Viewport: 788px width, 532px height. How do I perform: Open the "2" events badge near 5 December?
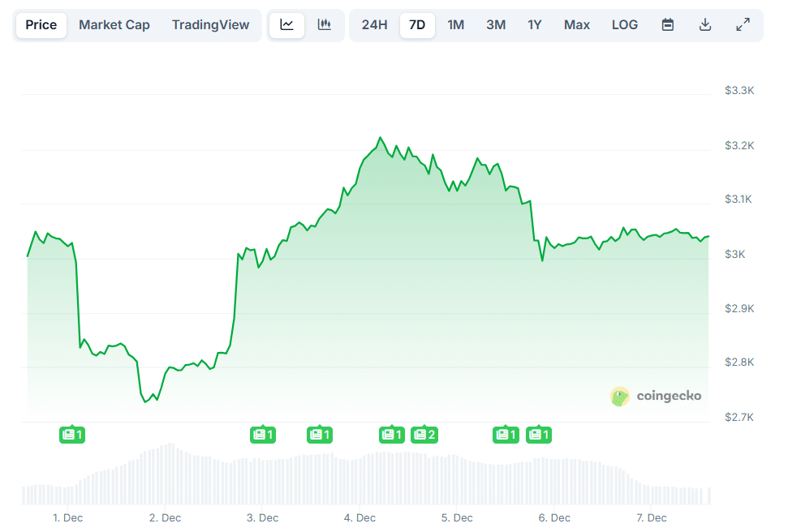click(x=424, y=435)
